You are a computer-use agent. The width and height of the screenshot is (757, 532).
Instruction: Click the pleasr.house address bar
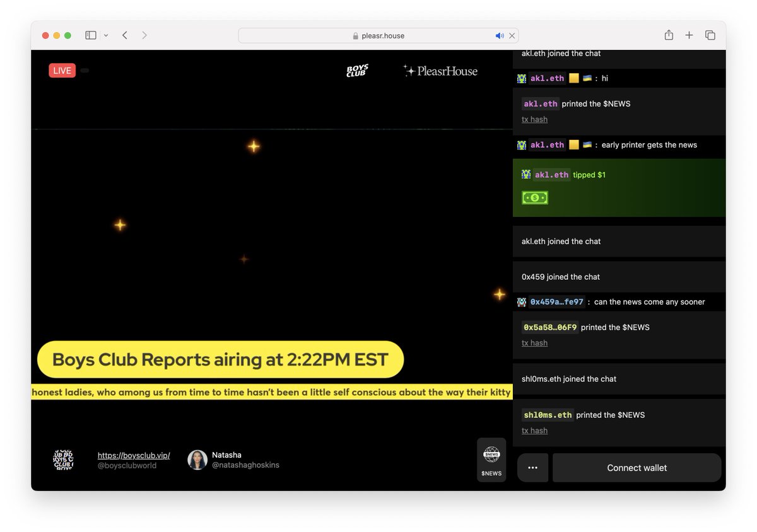click(x=378, y=36)
